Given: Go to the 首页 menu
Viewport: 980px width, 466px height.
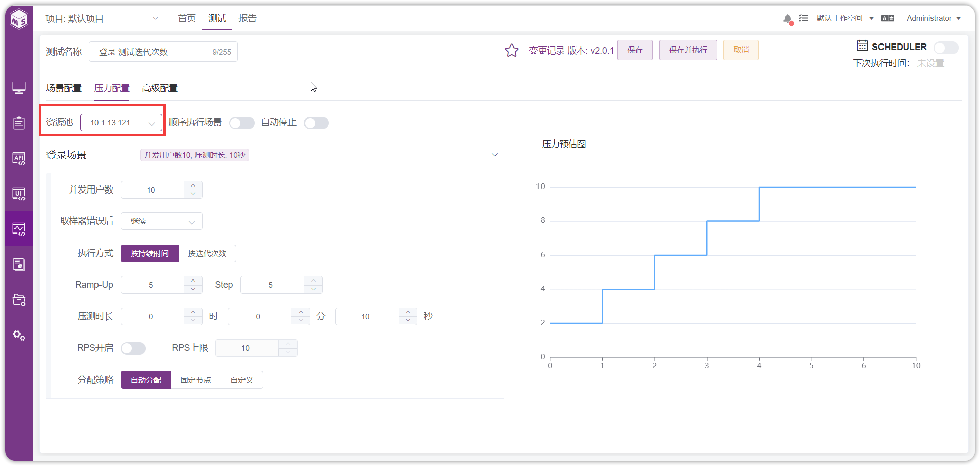Looking at the screenshot, I should (187, 18).
